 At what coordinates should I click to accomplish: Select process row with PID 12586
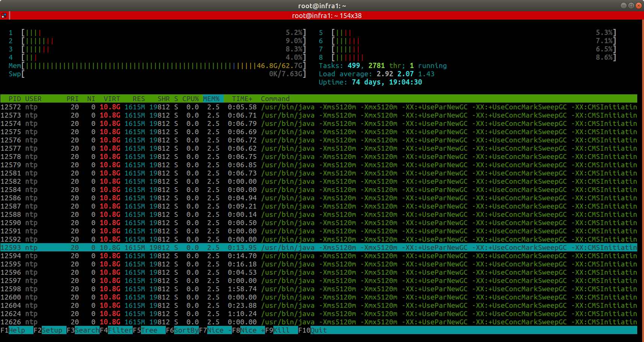[x=319, y=198]
